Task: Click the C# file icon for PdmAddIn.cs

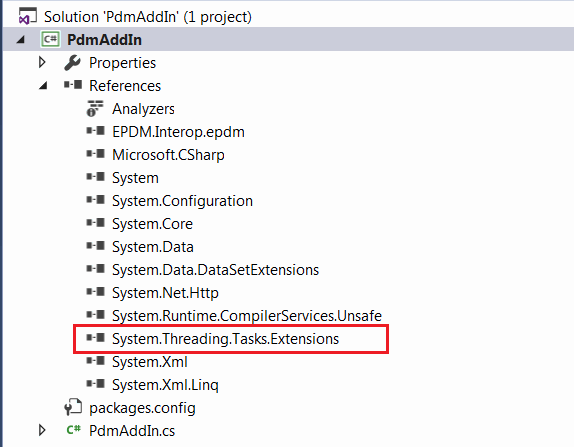Action: [74, 430]
